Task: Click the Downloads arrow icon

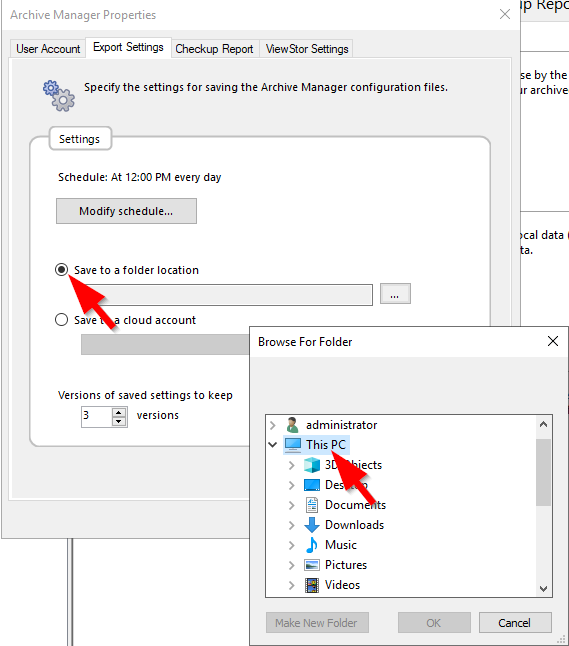Action: click(x=312, y=525)
